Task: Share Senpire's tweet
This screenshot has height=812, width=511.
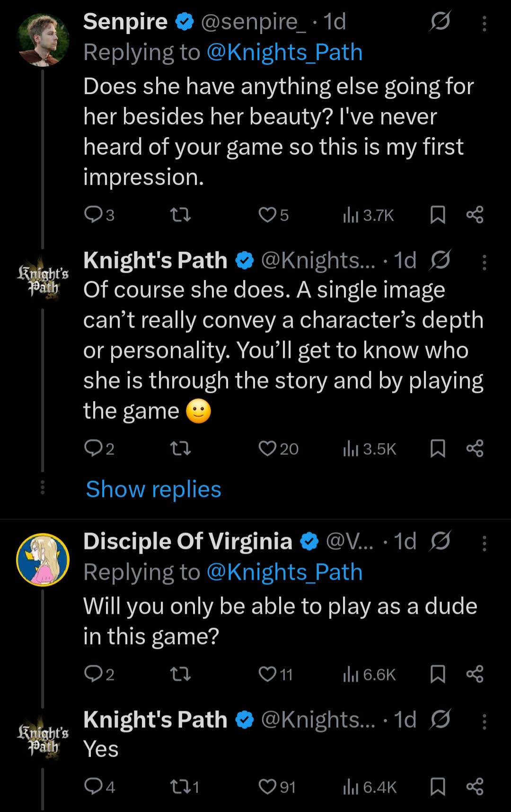Action: pyautogui.click(x=475, y=215)
